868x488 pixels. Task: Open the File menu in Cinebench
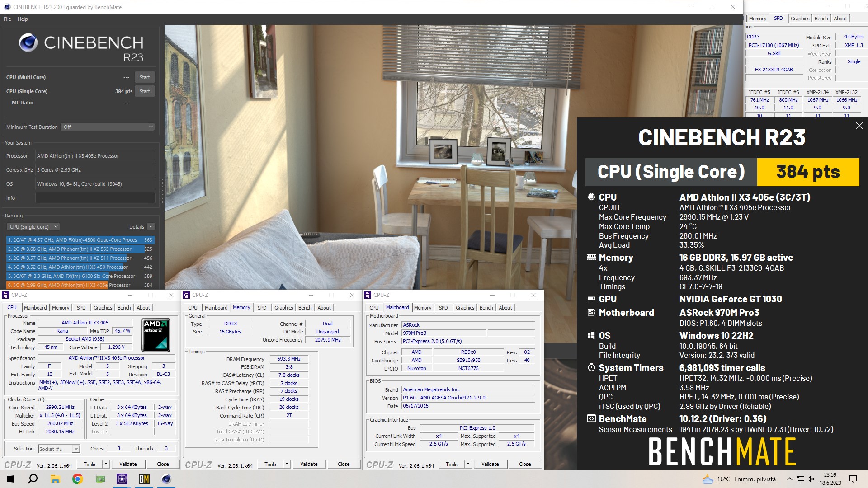(7, 19)
